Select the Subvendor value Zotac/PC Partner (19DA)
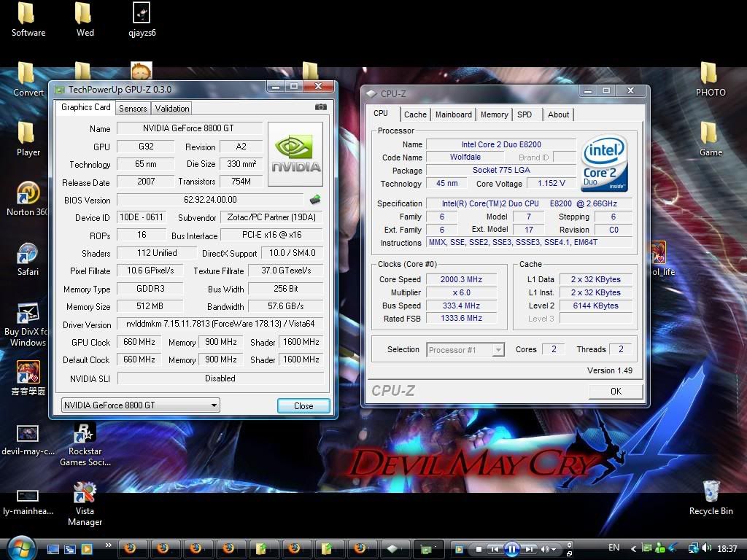This screenshot has width=747, height=560. pyautogui.click(x=271, y=217)
